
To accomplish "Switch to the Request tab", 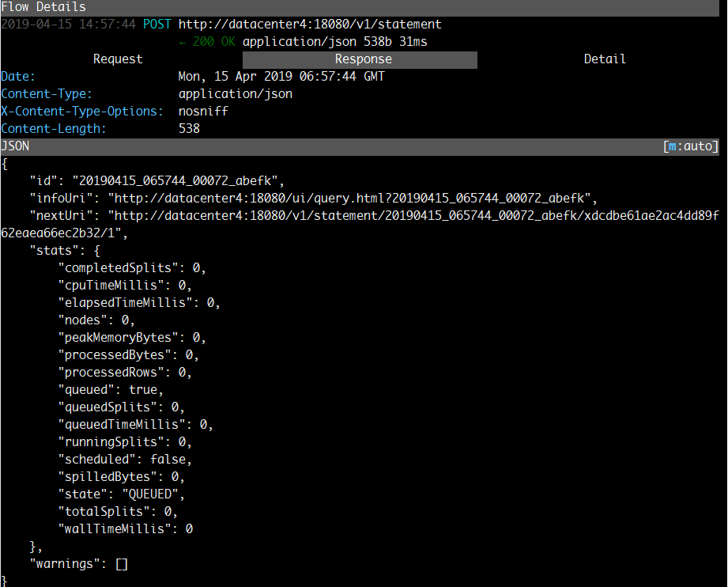I will (x=116, y=59).
